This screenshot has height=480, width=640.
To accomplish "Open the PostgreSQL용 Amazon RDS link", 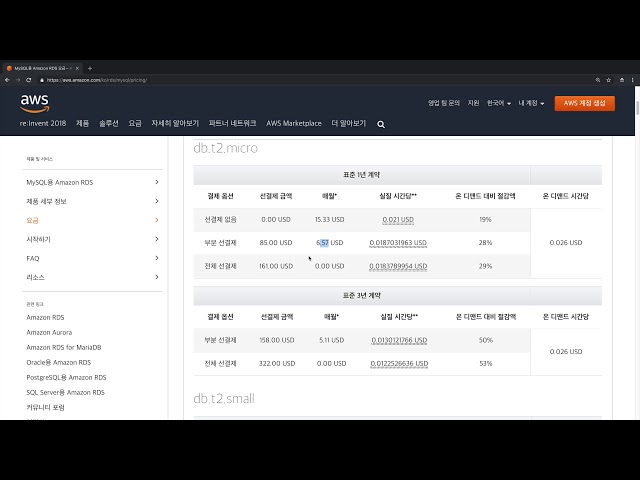I will click(66, 378).
